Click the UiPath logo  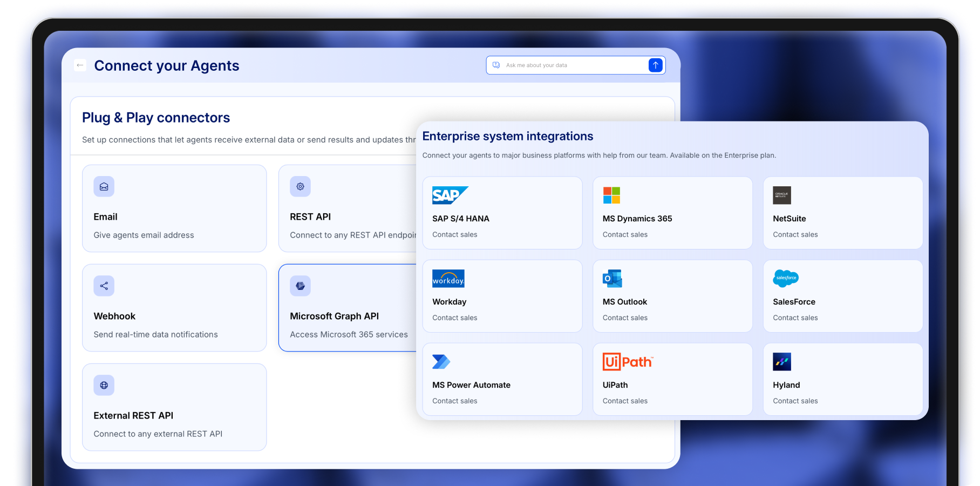click(x=628, y=361)
